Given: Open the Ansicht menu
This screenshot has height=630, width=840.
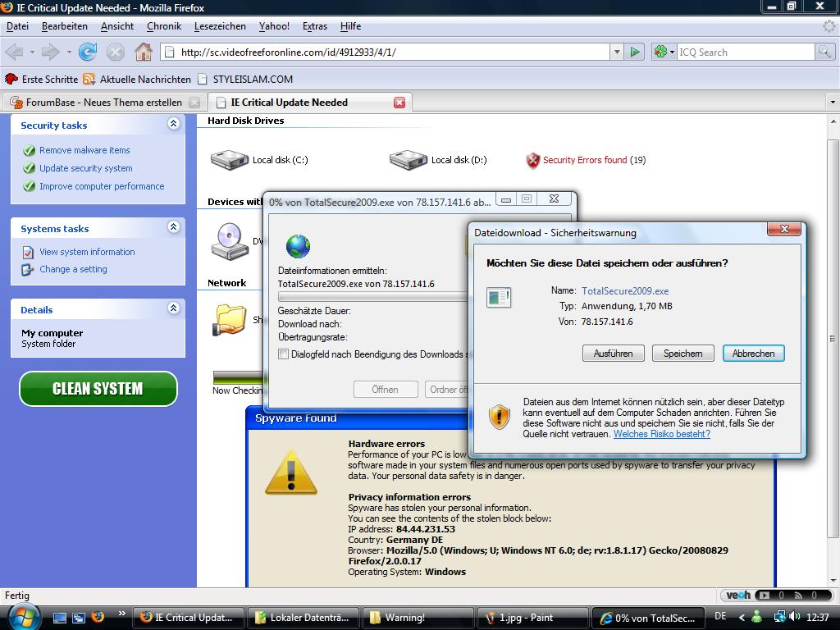Looking at the screenshot, I should [x=117, y=26].
